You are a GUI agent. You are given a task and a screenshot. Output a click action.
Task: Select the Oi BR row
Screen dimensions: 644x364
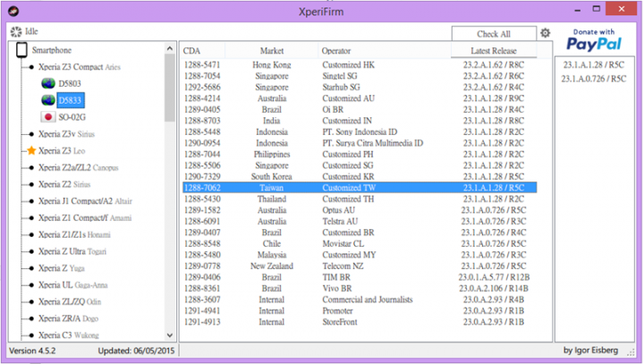(x=360, y=110)
